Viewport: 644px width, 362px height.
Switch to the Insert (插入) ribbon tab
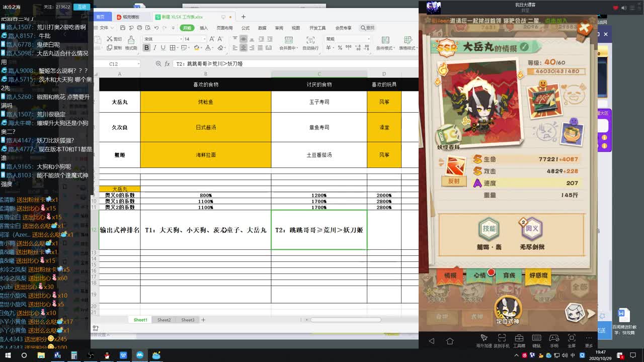pyautogui.click(x=204, y=28)
